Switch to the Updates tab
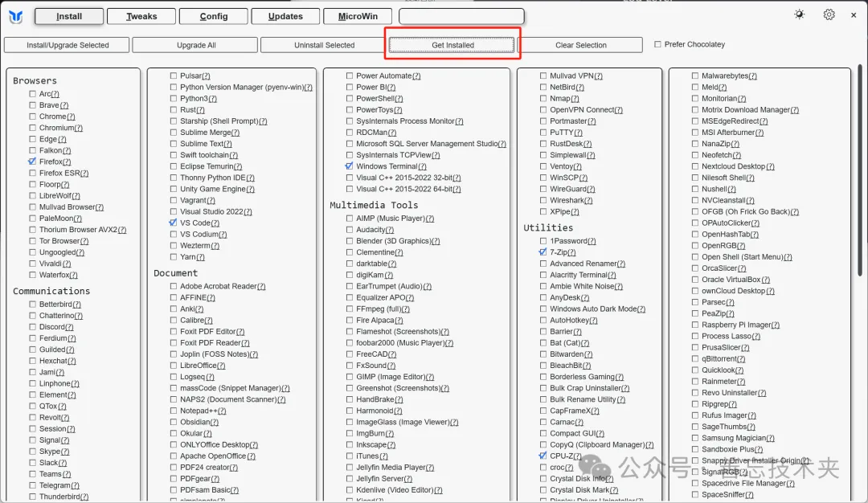The height and width of the screenshot is (503, 868). click(285, 16)
